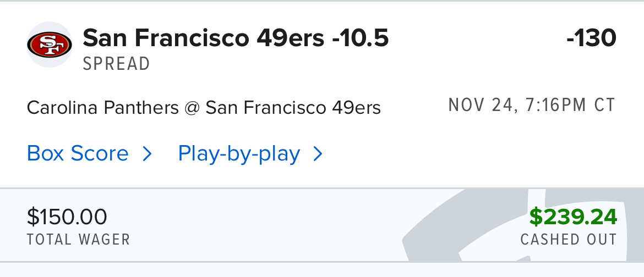Click the San Francisco 49ers team logo

pyautogui.click(x=49, y=45)
